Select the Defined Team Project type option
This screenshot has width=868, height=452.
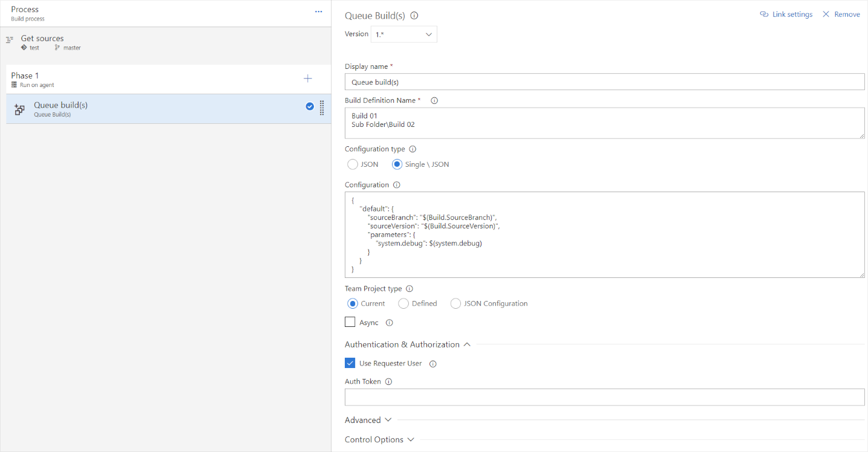coord(403,303)
